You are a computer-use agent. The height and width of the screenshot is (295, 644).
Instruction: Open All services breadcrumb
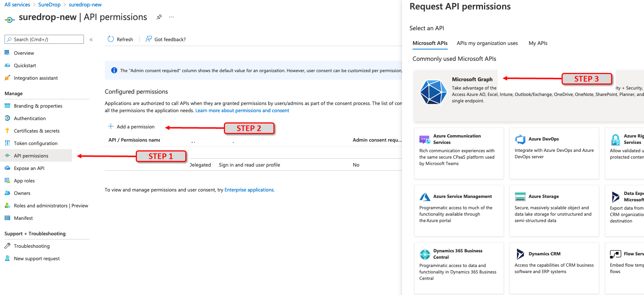point(17,5)
